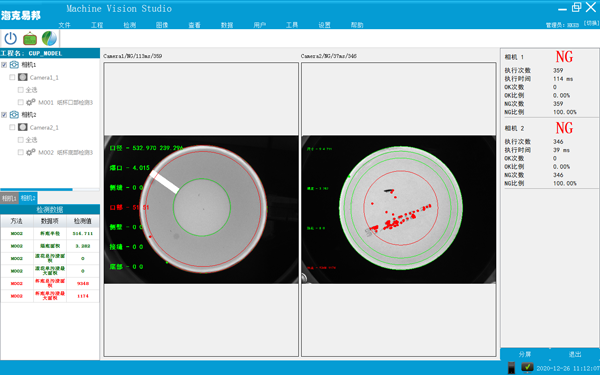Click the green checkmark monitor status icon

527,367
